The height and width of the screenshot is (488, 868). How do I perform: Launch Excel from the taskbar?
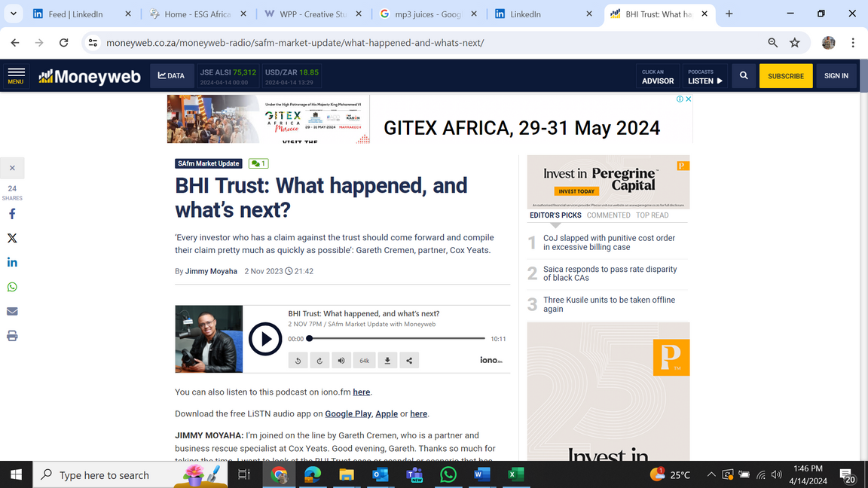point(516,474)
